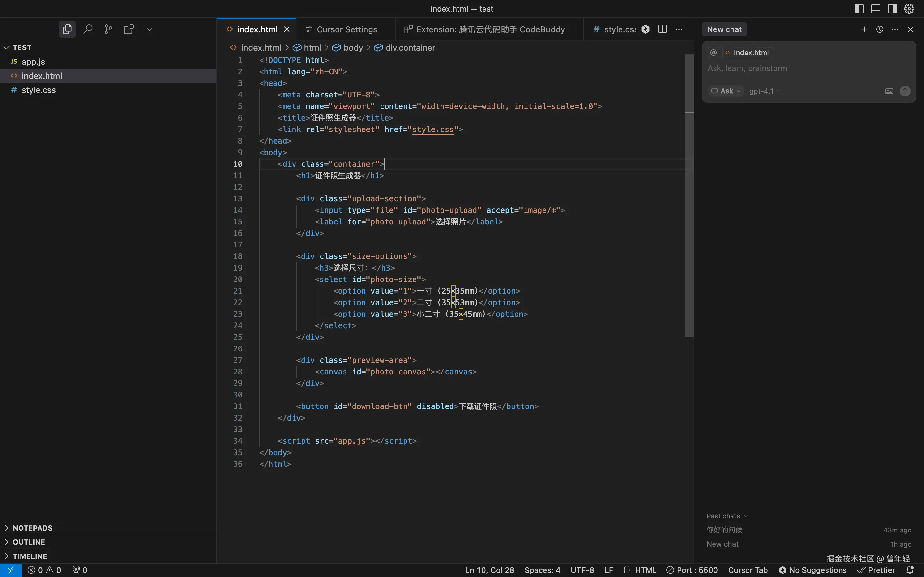
Task: Switch to the CodeBuddy Extension tab
Action: point(490,29)
